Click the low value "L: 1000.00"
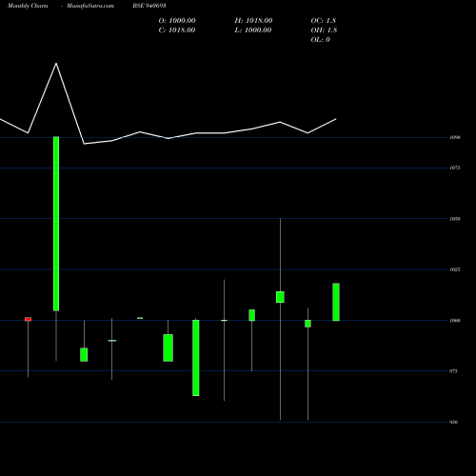The width and height of the screenshot is (476, 476). pos(253,30)
